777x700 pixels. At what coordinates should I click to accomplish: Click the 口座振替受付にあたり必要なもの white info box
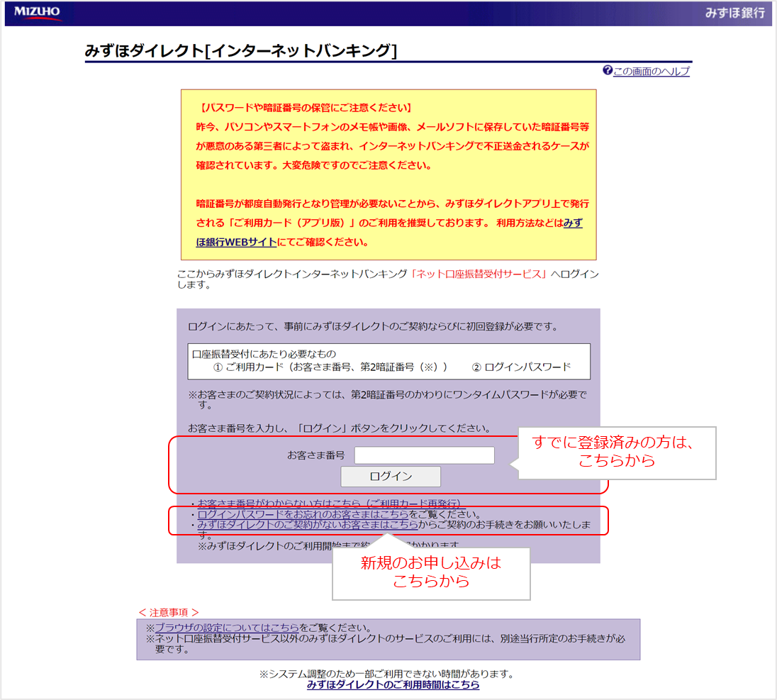[388, 361]
